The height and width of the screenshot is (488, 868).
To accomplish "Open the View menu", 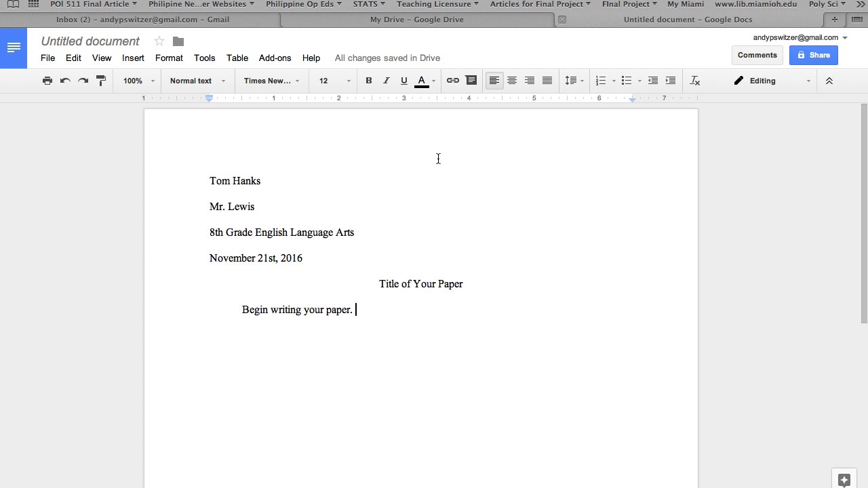I will pyautogui.click(x=102, y=58).
